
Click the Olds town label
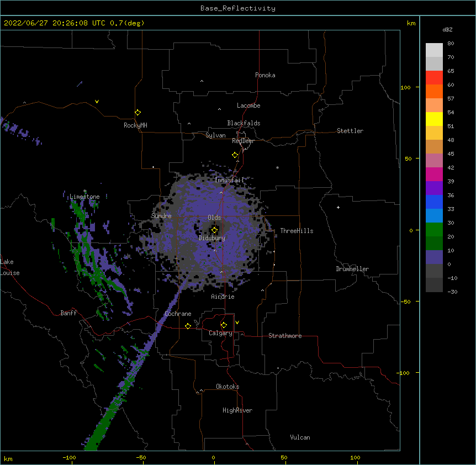[x=214, y=218]
